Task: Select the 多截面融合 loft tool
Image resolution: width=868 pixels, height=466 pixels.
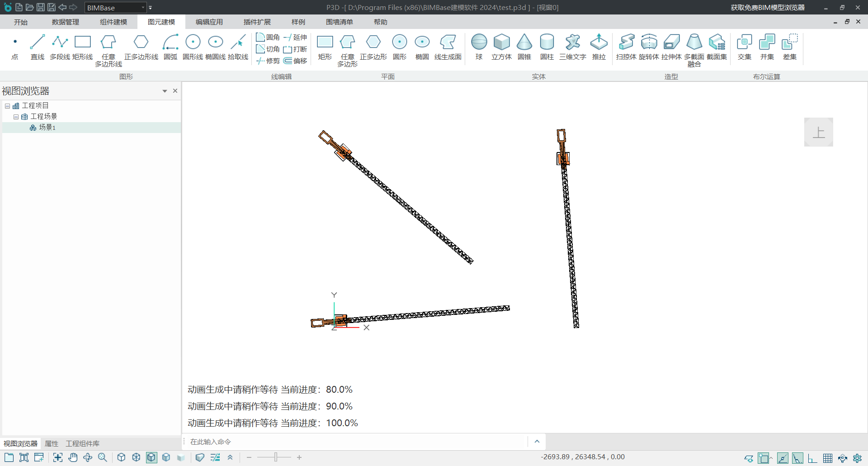Action: (x=694, y=50)
